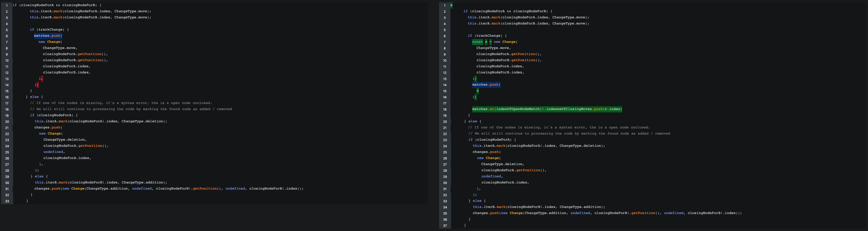Click 'closingNodeForB.index,' on right pane line 12
The image size is (868, 231).
(x=500, y=72)
